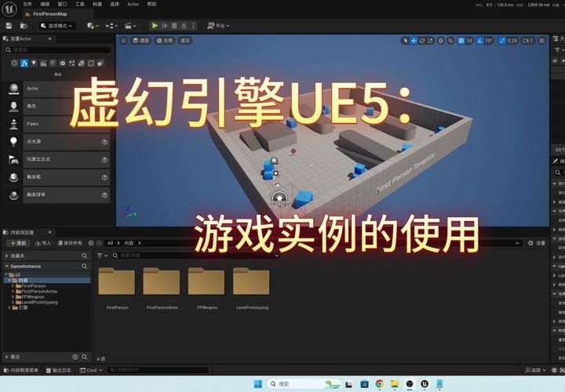565x392 pixels.
Task: Click the 添加 button in the content browser
Action: click(x=18, y=243)
